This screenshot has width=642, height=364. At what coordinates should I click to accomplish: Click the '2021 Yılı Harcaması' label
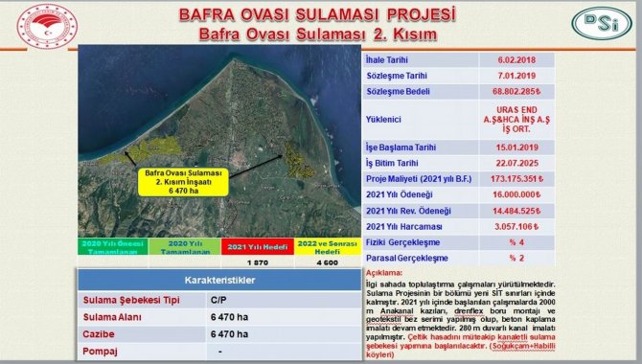click(x=403, y=226)
